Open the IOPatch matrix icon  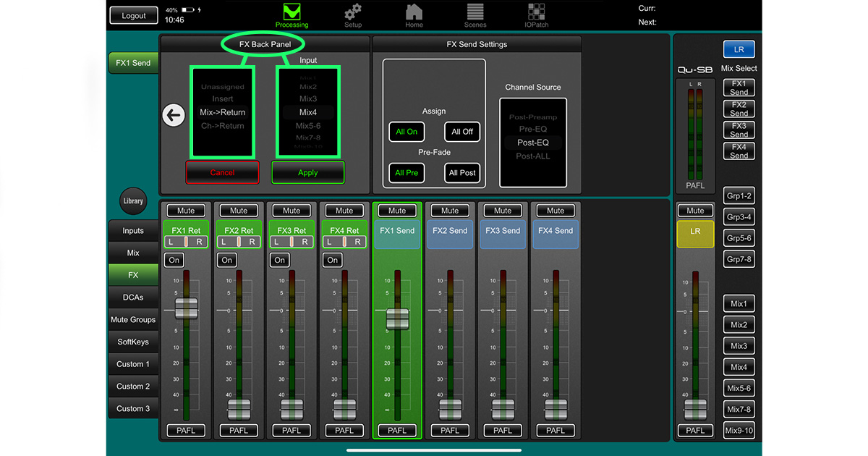[537, 15]
